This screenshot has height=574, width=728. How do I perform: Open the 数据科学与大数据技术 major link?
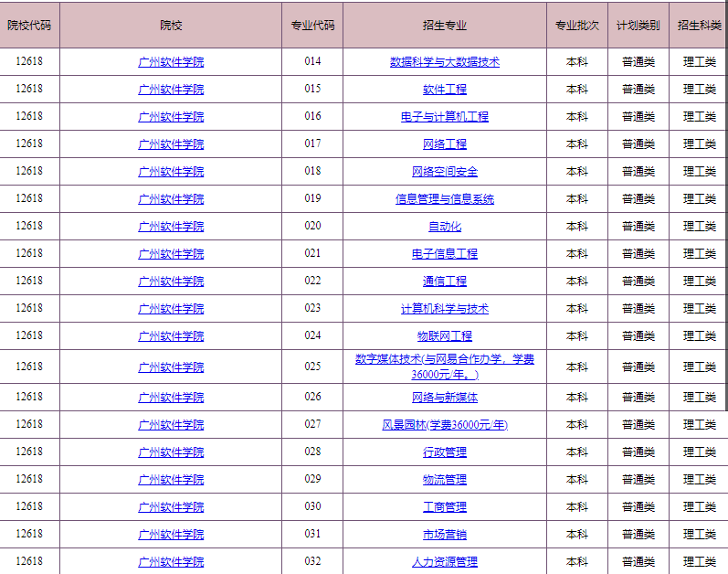(444, 62)
